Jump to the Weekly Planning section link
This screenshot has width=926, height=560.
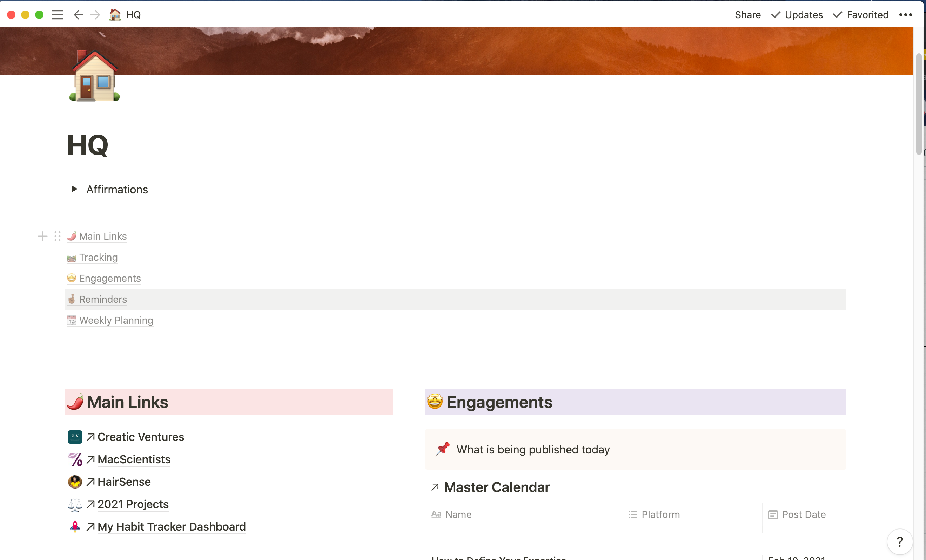pos(116,320)
